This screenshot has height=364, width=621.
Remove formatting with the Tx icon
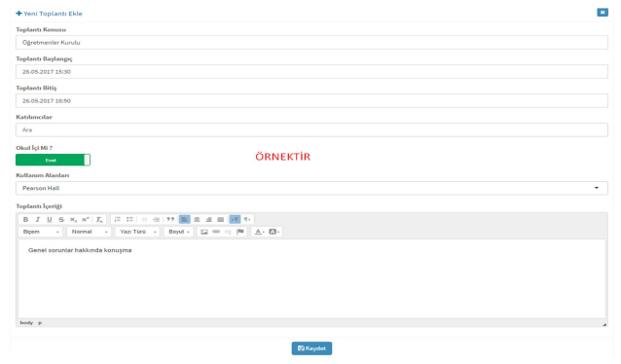[99, 219]
